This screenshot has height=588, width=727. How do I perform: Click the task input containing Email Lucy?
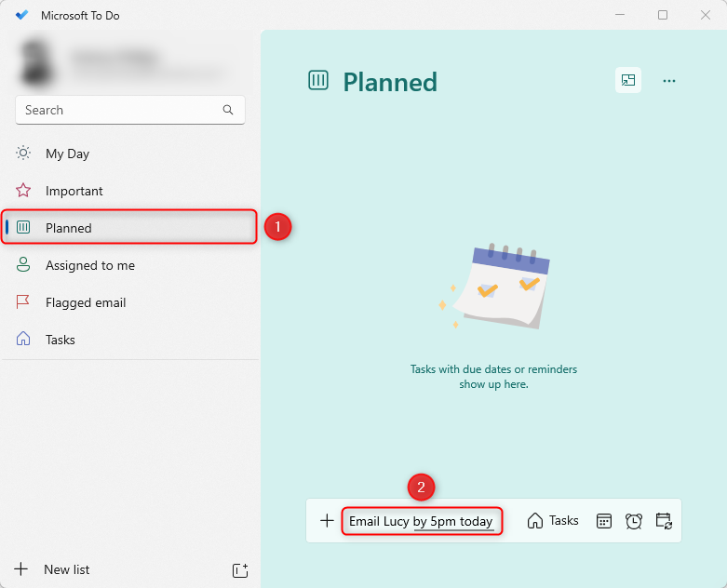coord(421,521)
